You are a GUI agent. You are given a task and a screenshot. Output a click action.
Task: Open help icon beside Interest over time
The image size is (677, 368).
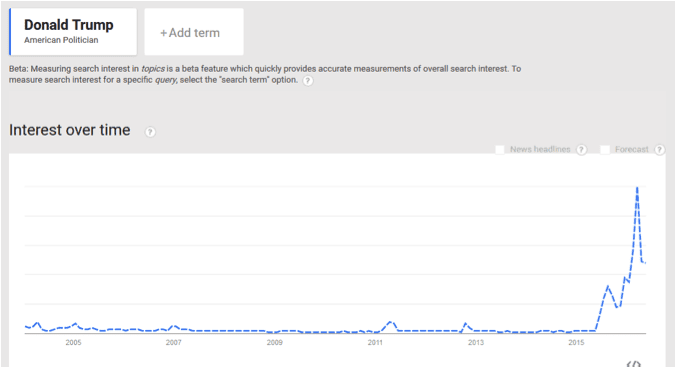(150, 132)
